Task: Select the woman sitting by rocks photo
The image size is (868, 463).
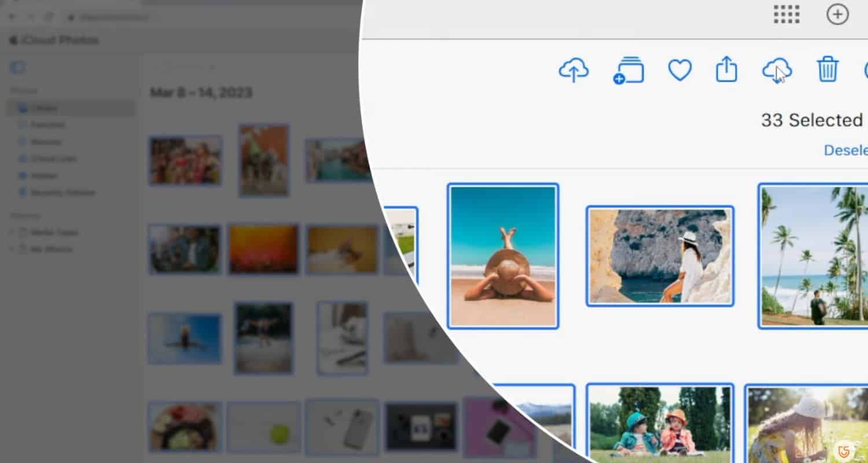Action: [660, 256]
